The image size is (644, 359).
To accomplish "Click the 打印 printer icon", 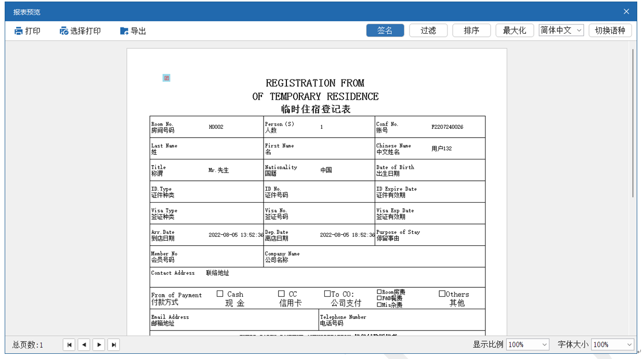I will point(19,31).
